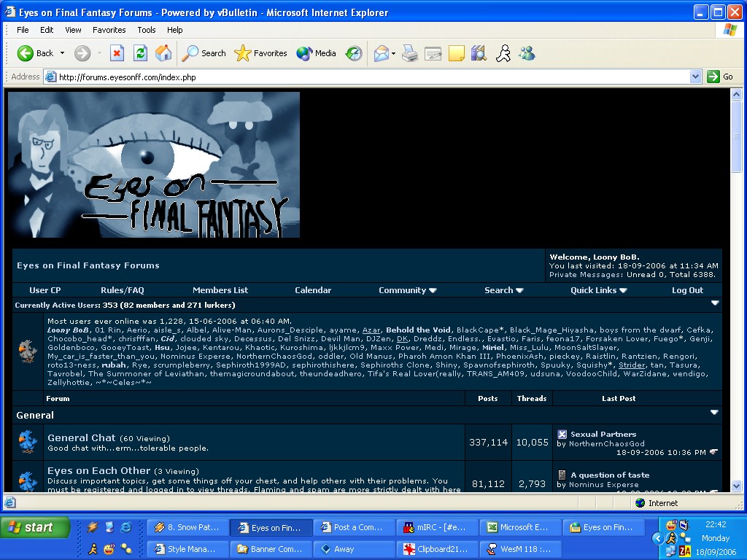Print the page using printer icon
The image size is (747, 560).
(x=410, y=53)
